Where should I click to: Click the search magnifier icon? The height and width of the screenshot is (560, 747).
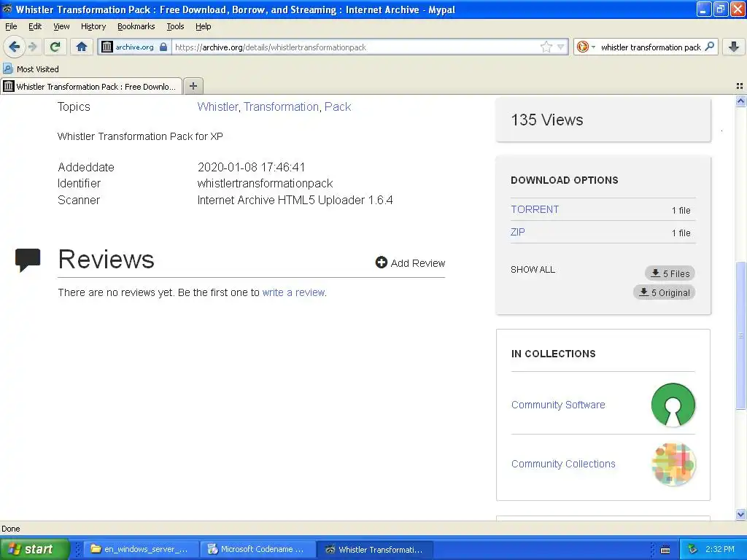[x=710, y=46]
